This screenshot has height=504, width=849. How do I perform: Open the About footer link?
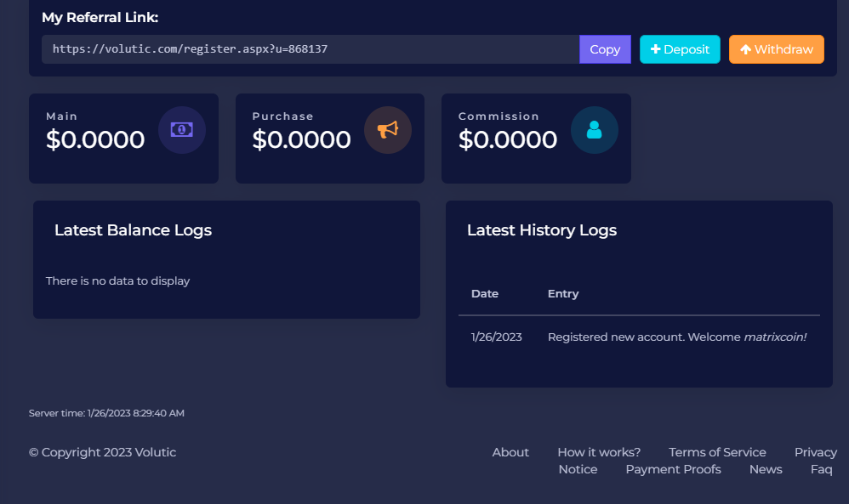point(510,452)
